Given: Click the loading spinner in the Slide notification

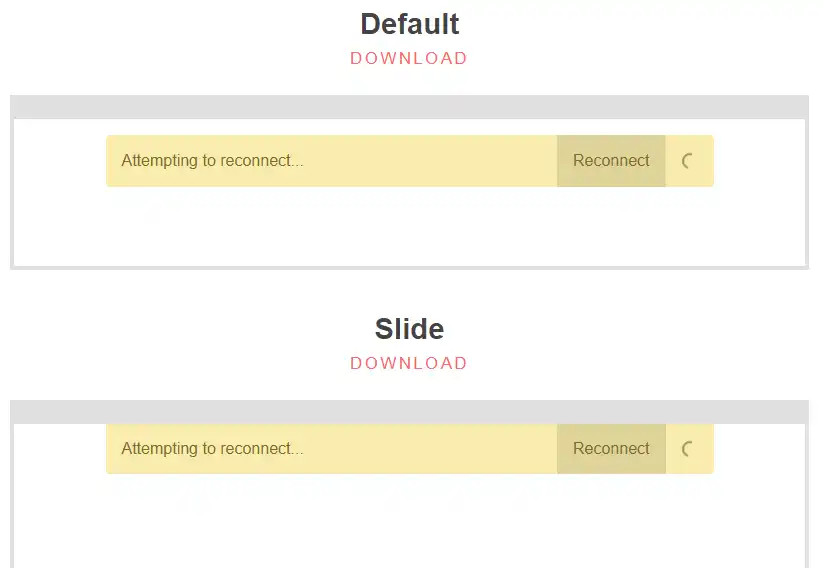Looking at the screenshot, I should pos(688,449).
